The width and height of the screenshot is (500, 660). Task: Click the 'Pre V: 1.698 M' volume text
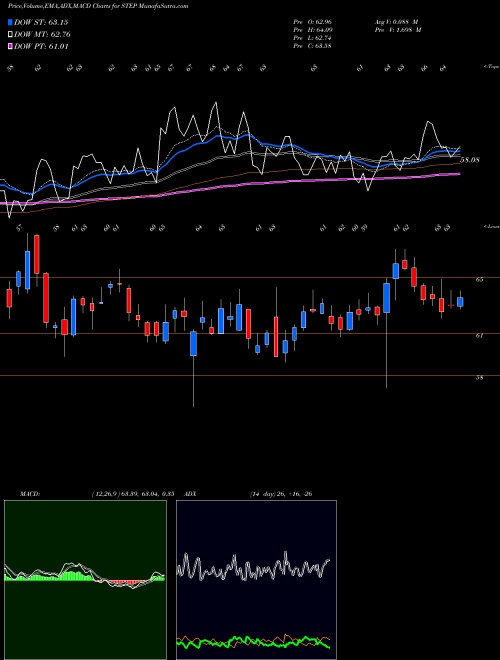pyautogui.click(x=398, y=29)
